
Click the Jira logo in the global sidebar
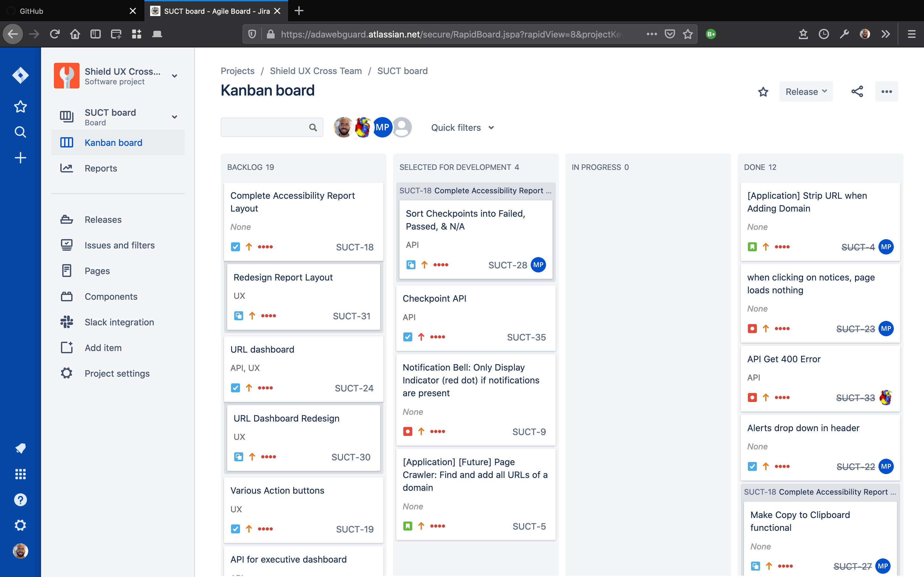click(20, 75)
